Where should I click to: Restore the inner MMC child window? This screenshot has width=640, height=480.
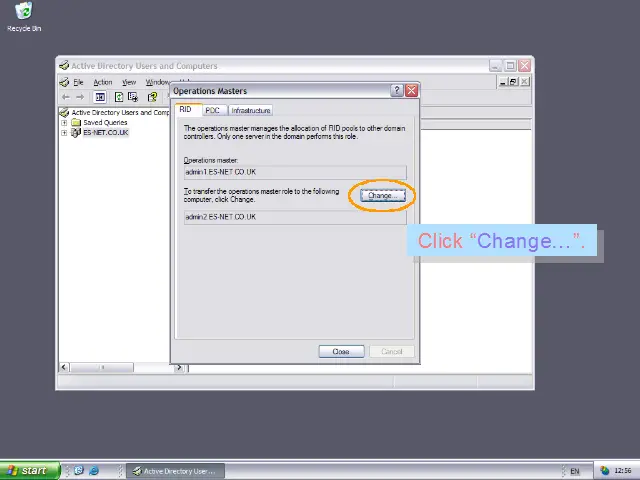click(x=513, y=82)
